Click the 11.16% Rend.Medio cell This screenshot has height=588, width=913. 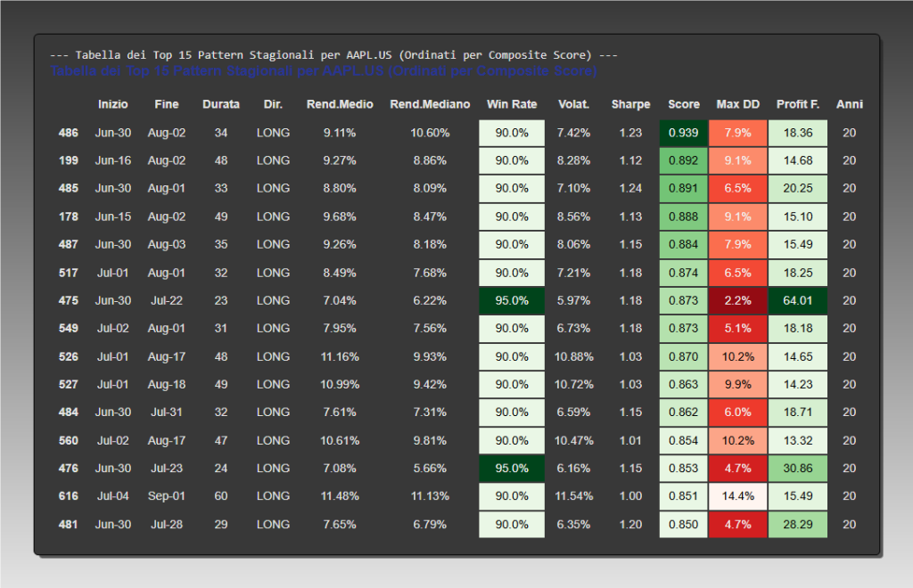[340, 356]
